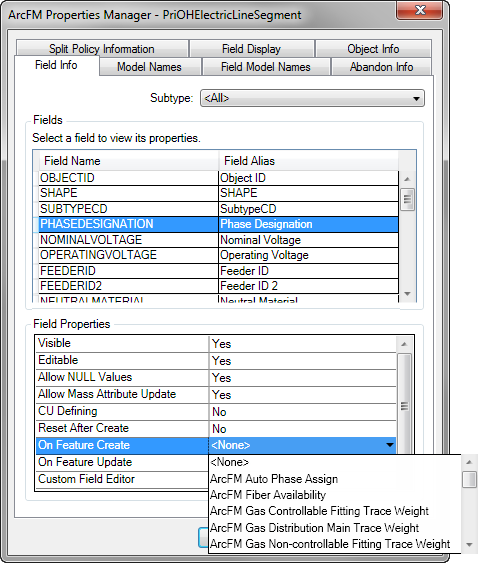Image resolution: width=487 pixels, height=568 pixels.
Task: Switch to the Field Display tab
Action: 251,49
